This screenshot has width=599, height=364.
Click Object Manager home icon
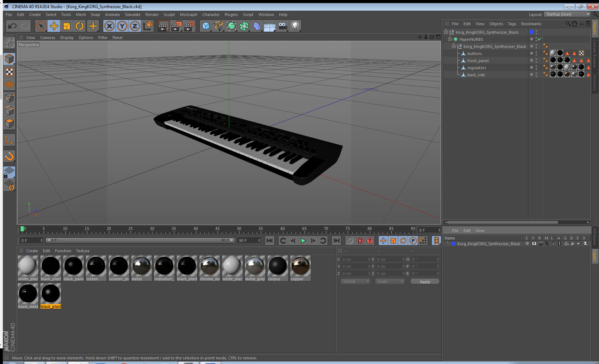[575, 24]
